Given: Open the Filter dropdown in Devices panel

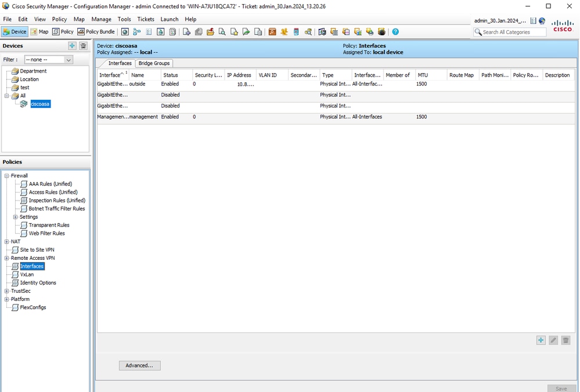Looking at the screenshot, I should point(48,60).
